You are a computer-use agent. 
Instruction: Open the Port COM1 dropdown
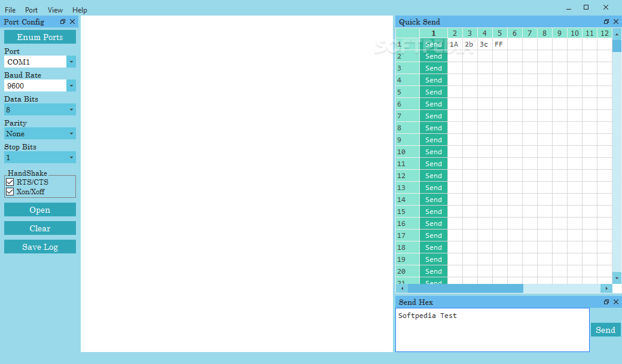point(71,62)
